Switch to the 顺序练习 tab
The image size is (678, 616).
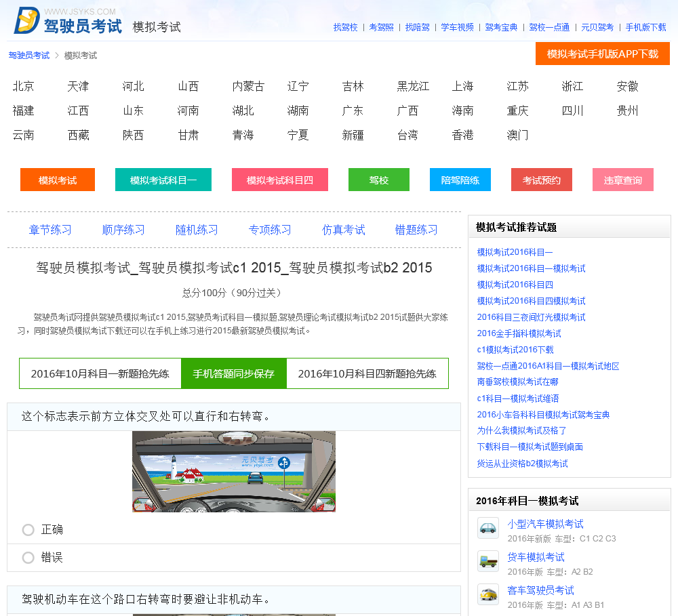pos(123,230)
